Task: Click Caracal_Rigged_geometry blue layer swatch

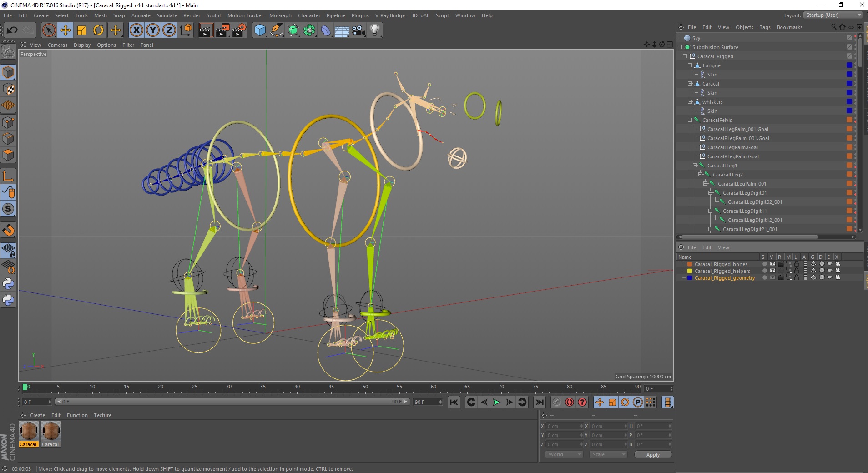Action: [x=690, y=277]
